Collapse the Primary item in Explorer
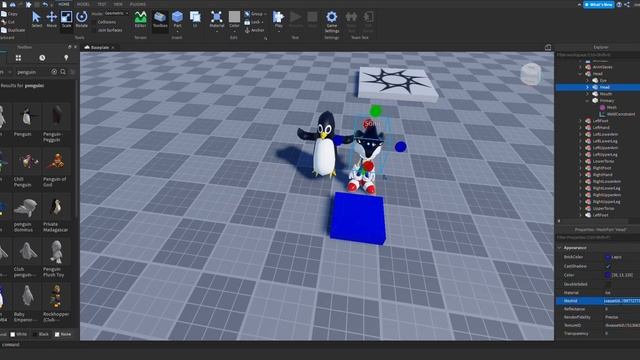 588,100
